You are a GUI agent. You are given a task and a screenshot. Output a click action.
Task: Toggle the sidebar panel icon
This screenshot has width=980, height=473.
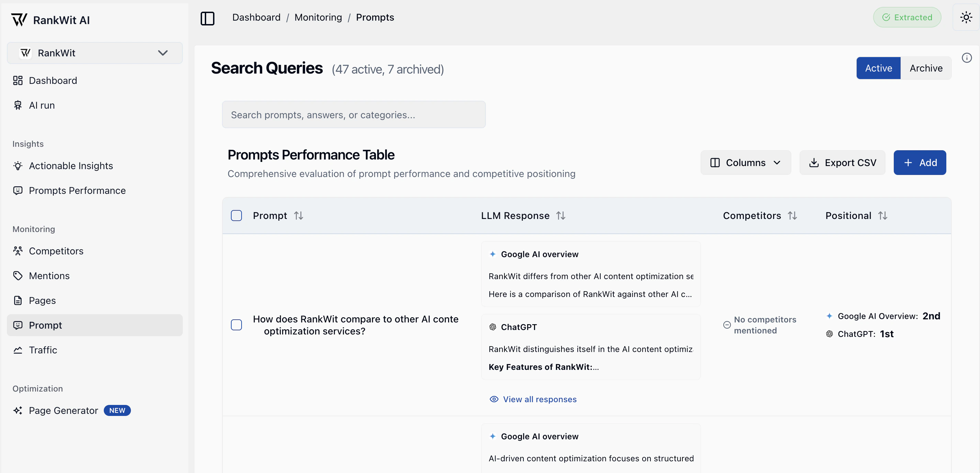click(207, 18)
